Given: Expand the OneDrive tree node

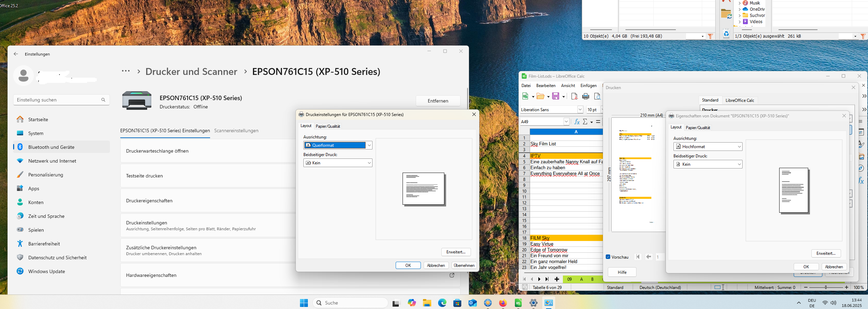Looking at the screenshot, I should pos(739,9).
